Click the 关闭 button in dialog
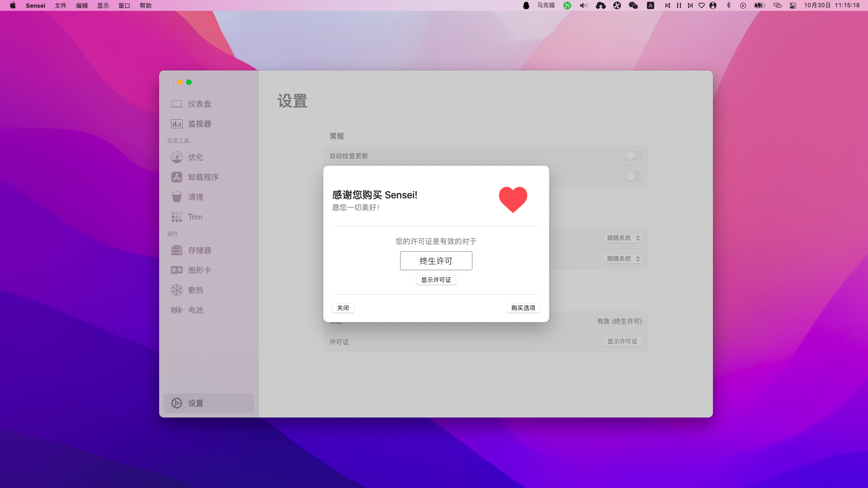This screenshot has height=488, width=868. [x=343, y=308]
